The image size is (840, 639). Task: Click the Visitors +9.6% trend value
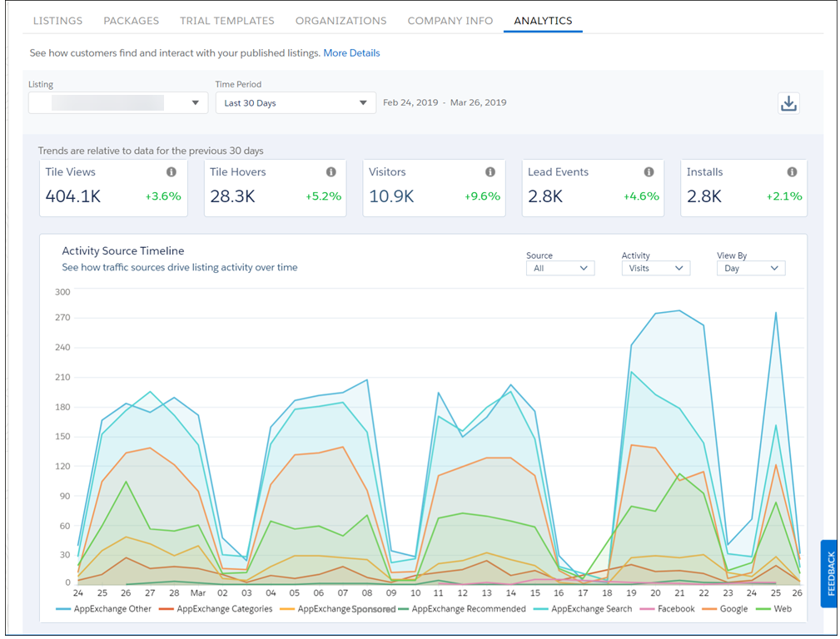(482, 196)
